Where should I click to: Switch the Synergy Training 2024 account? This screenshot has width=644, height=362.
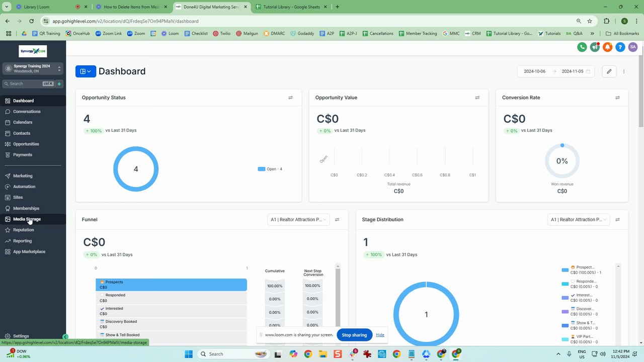coord(33,68)
